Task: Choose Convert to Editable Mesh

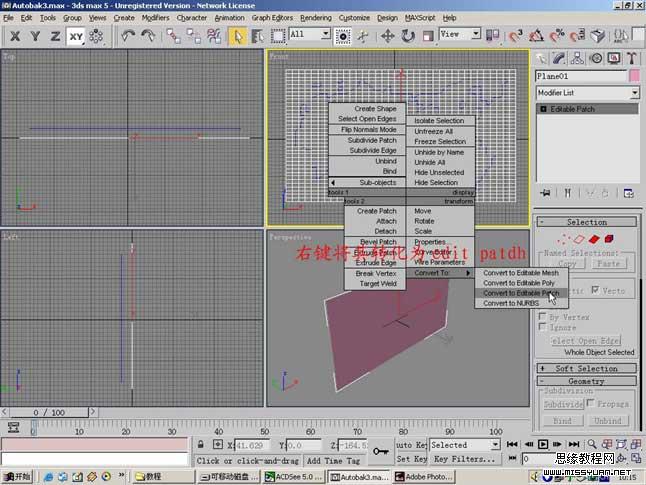Action: point(521,273)
